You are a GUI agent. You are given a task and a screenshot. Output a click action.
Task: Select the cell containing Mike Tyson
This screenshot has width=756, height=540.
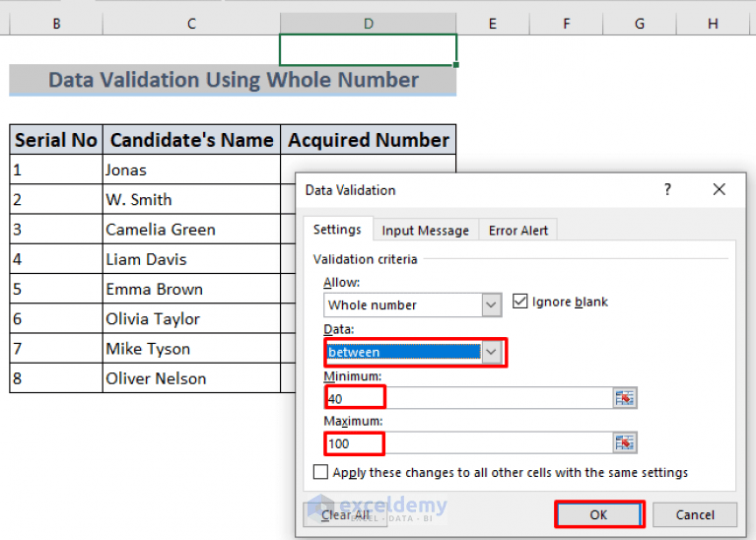coord(191,348)
